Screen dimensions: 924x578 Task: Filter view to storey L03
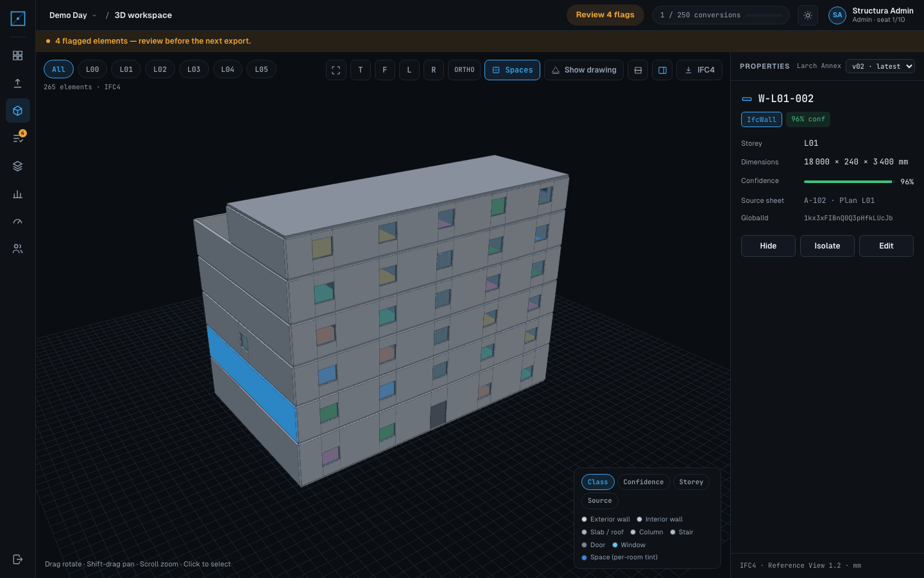pos(194,69)
